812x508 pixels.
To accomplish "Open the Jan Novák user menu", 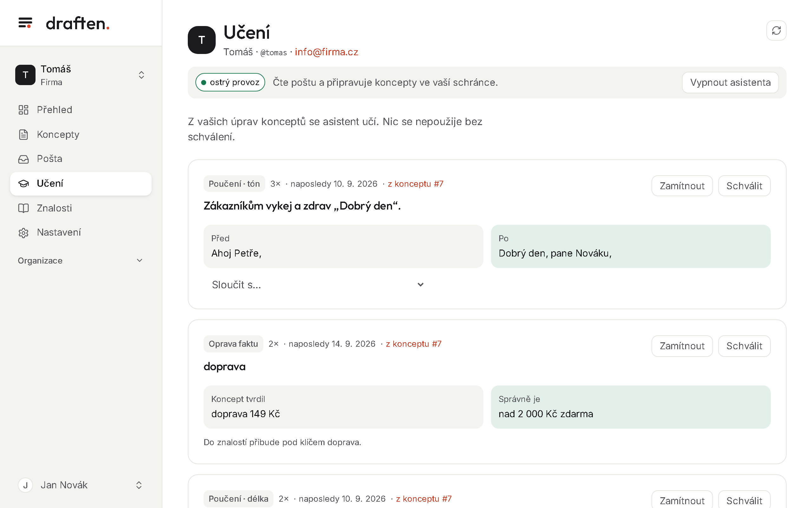I will tap(81, 485).
